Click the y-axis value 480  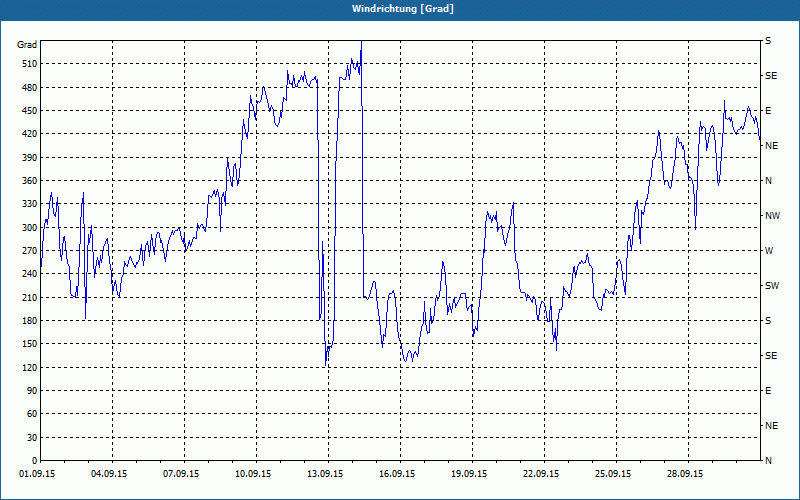[30, 87]
